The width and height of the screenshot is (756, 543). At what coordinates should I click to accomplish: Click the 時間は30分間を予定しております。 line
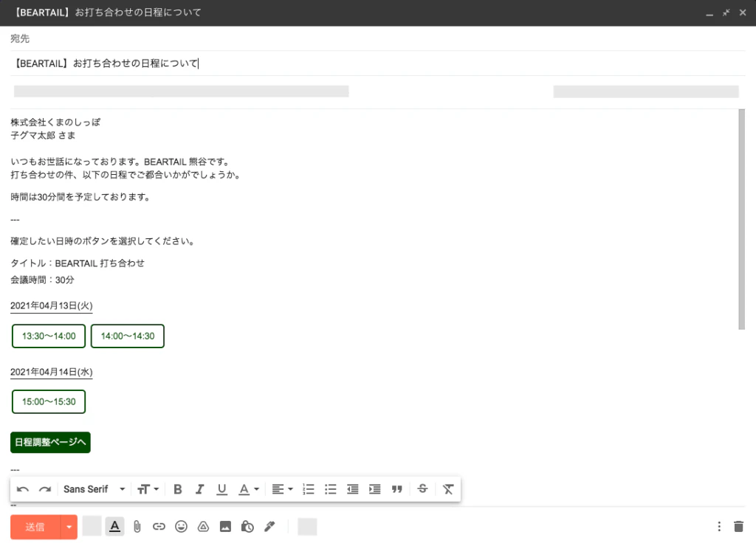click(80, 197)
